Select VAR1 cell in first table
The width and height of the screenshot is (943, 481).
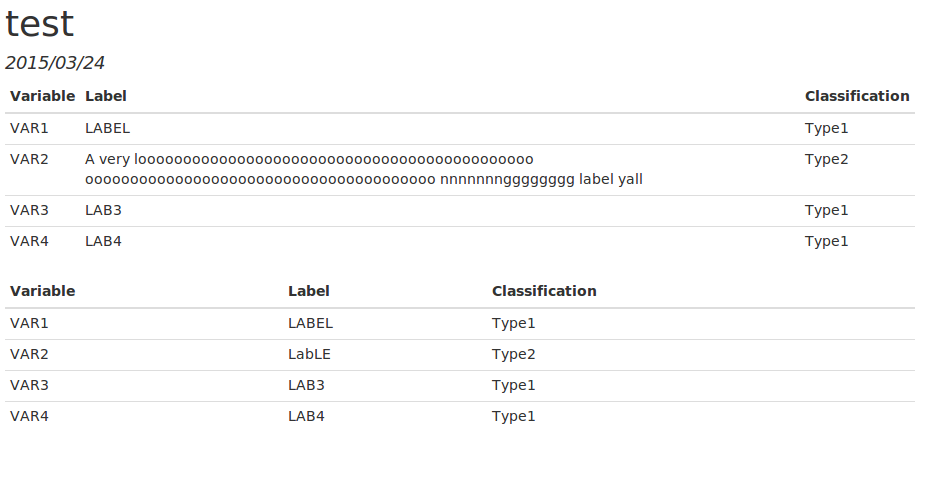tap(29, 128)
